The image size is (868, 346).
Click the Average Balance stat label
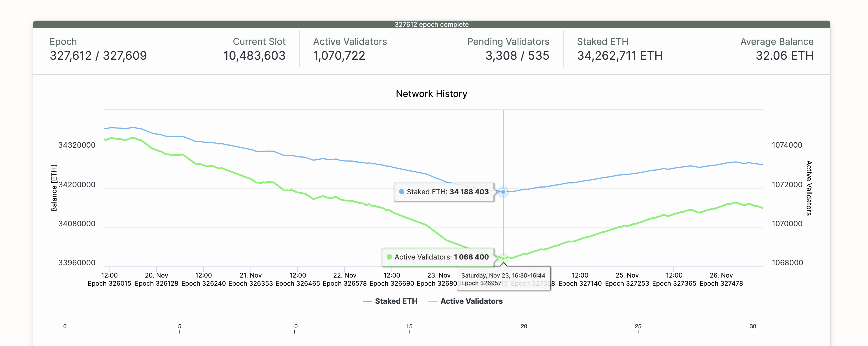[777, 41]
